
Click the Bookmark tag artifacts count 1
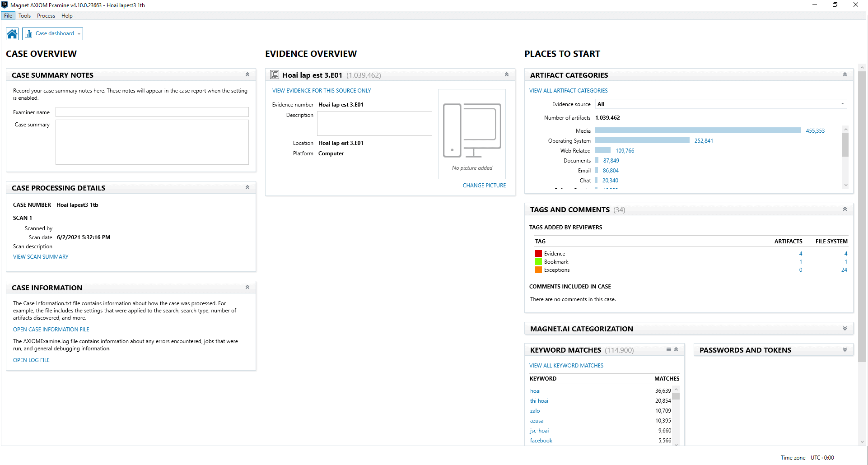pyautogui.click(x=801, y=262)
